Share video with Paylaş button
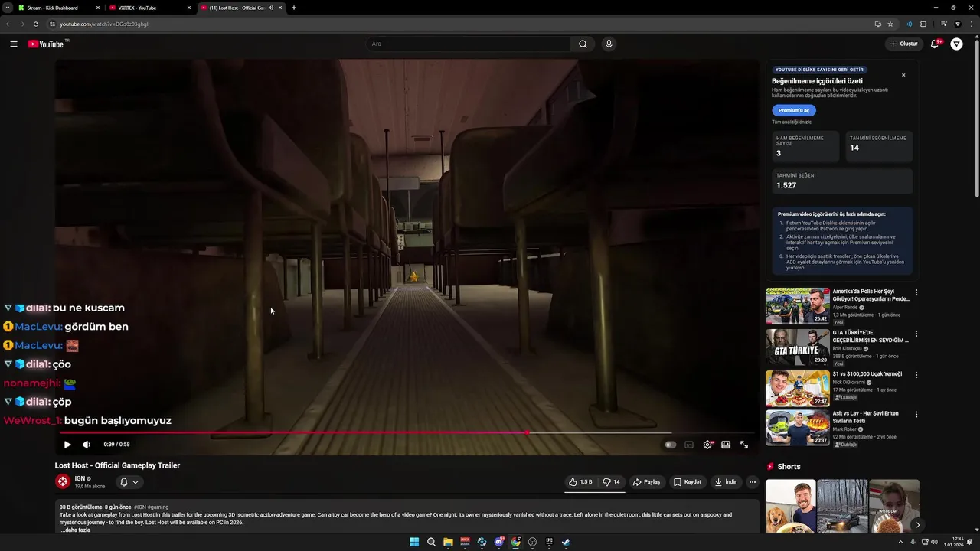980x551 pixels. (647, 482)
